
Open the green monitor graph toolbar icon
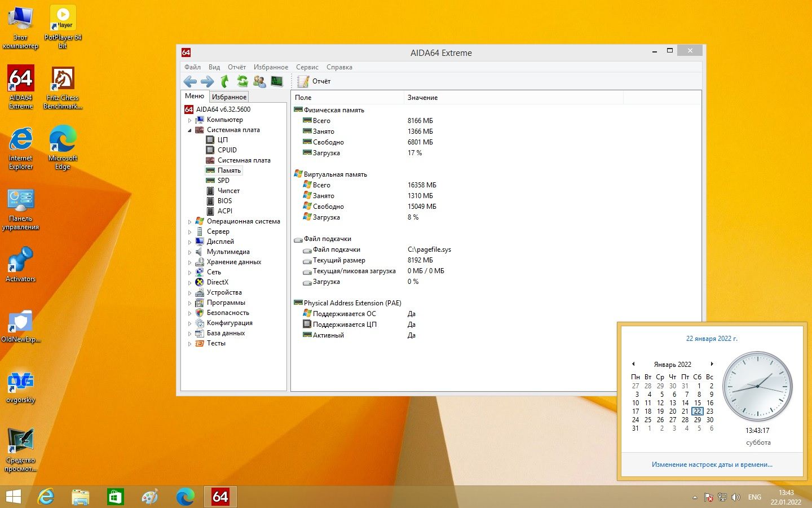[276, 81]
